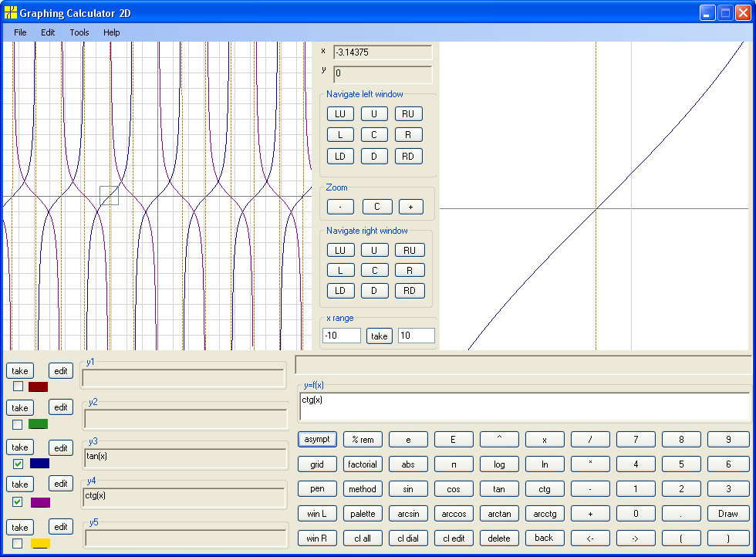Open the File menu

point(20,32)
